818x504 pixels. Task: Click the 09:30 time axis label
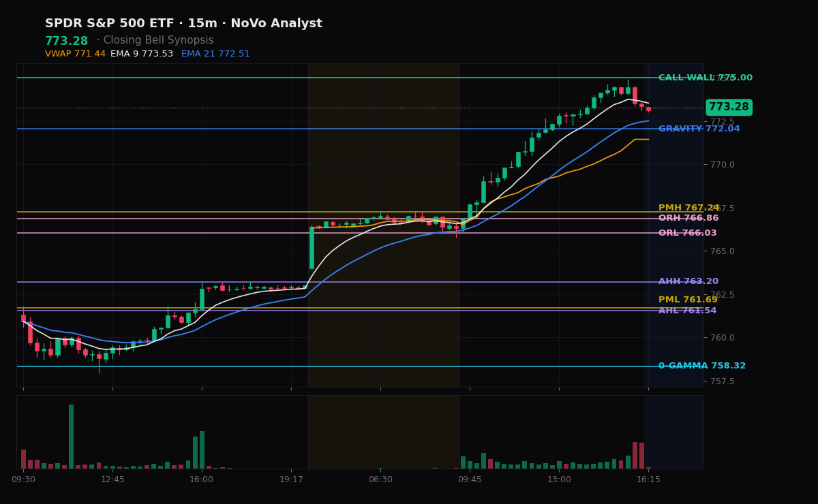click(x=23, y=479)
